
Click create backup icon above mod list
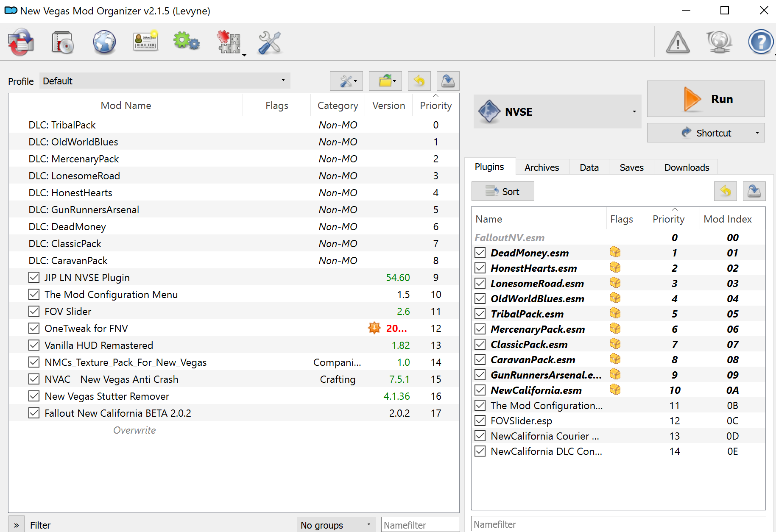448,81
